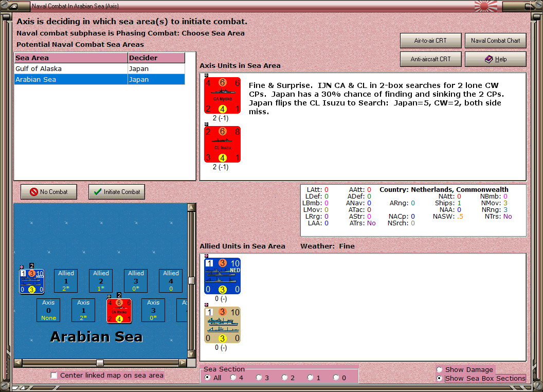Viewport: 543px width, 392px height.
Task: Click the NED convoy counter on the sea map
Action: tap(31, 281)
